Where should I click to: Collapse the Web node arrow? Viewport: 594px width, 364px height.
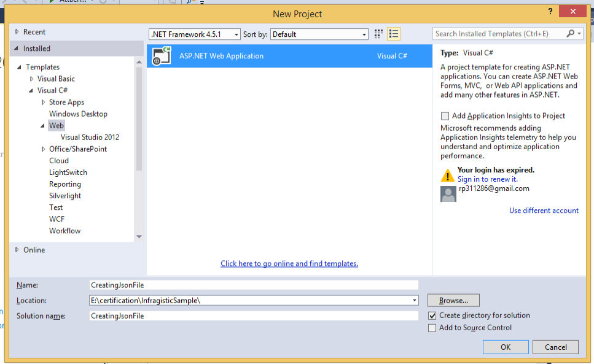tap(43, 126)
